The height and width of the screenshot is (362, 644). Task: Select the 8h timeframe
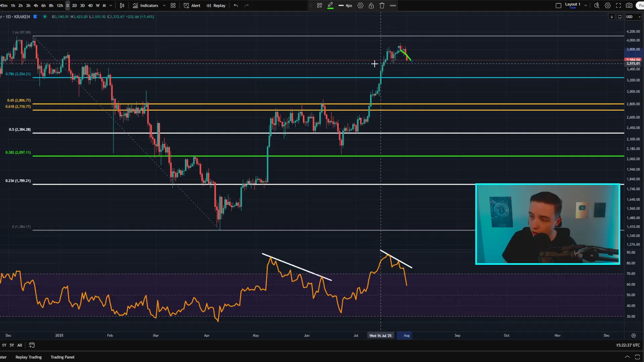coord(51,6)
